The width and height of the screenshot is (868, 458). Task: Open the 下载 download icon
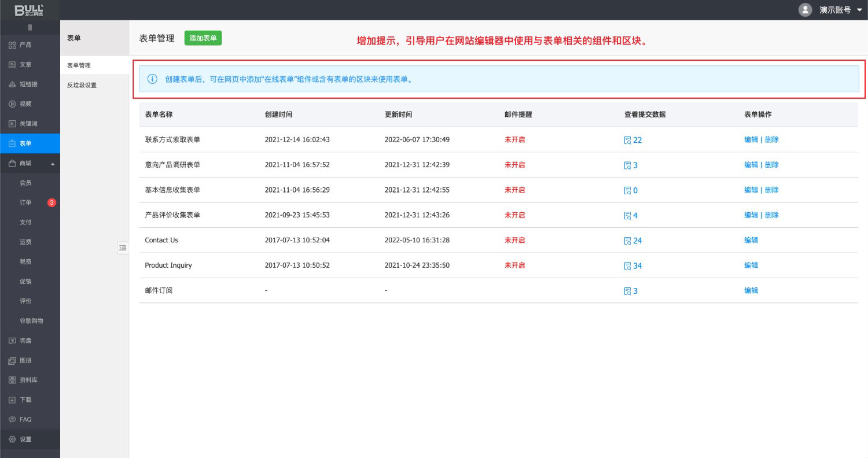[x=12, y=400]
